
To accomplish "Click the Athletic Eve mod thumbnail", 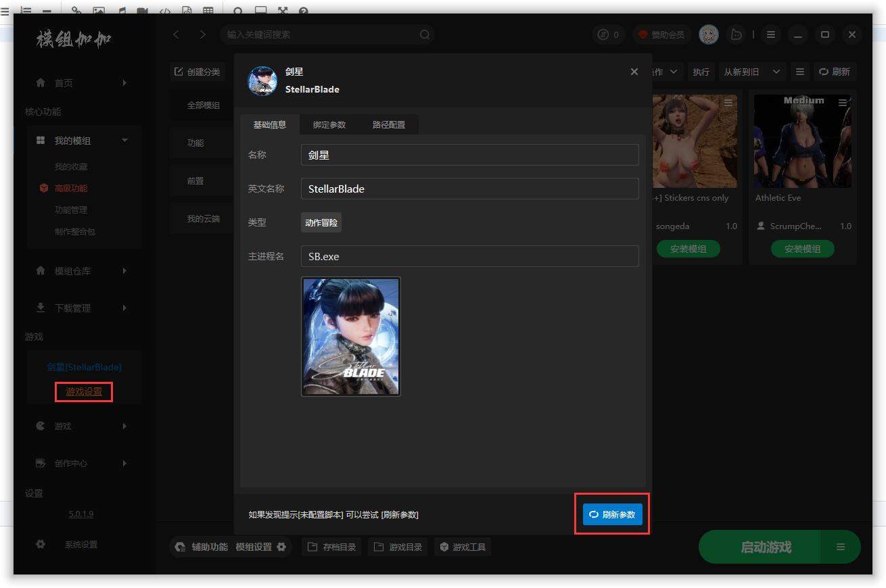I will pyautogui.click(x=803, y=141).
